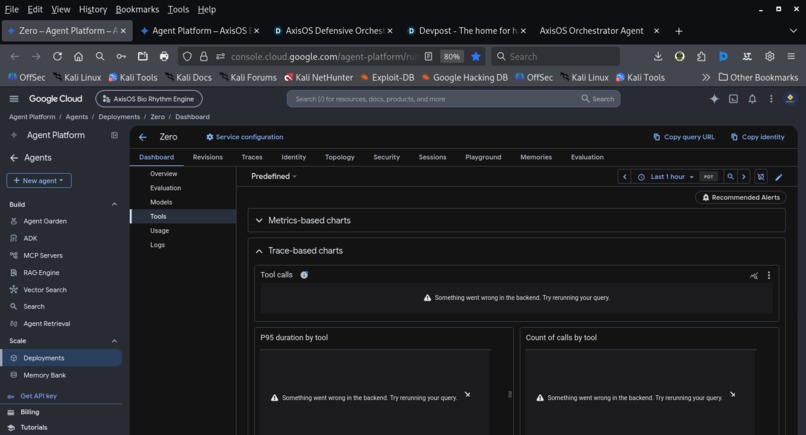
Task: Open reader view icon in address bar
Action: click(428, 57)
